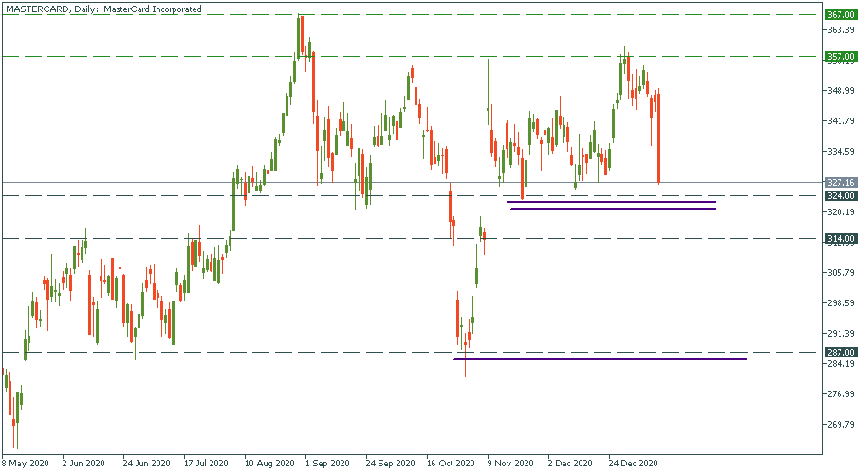Screen dimensions: 868x474
Task: Click the 1 Sep 2020 date label
Action: coord(328,465)
